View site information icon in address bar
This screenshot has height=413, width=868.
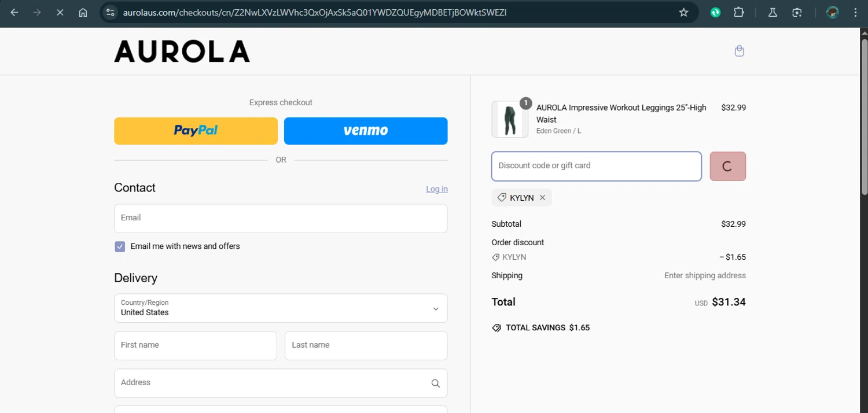pyautogui.click(x=111, y=12)
